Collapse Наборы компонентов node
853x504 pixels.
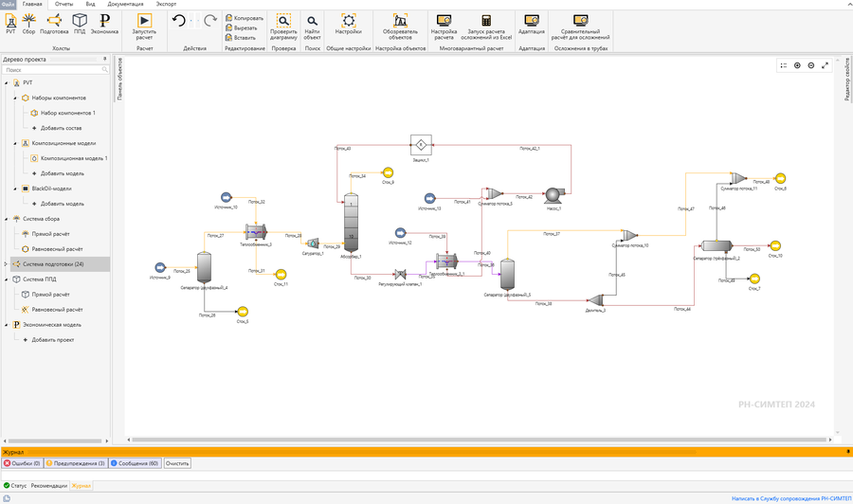pyautogui.click(x=15, y=98)
